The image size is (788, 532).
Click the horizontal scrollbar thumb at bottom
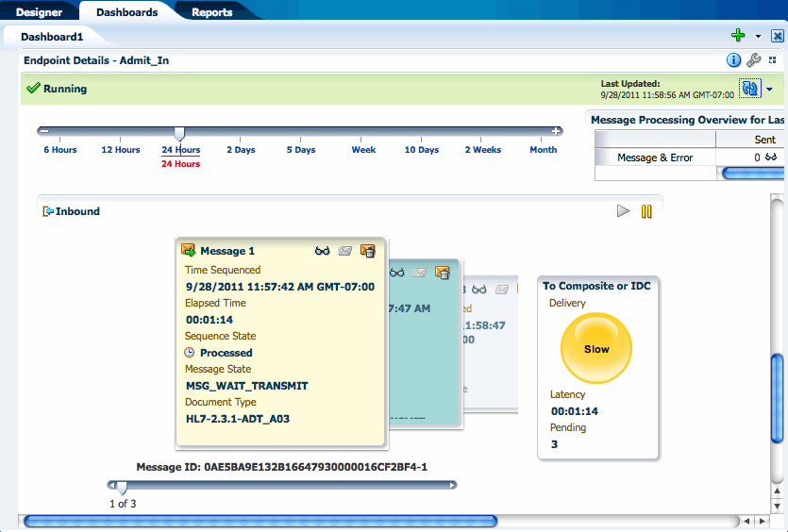click(260, 521)
